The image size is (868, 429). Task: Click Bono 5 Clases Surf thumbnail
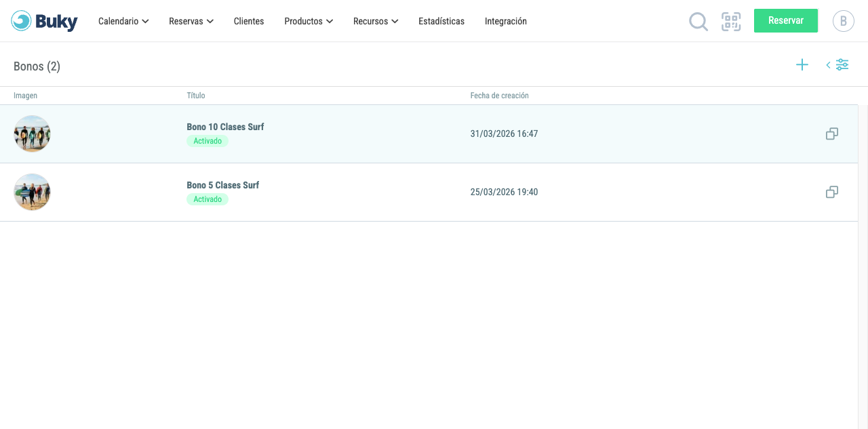click(x=33, y=192)
